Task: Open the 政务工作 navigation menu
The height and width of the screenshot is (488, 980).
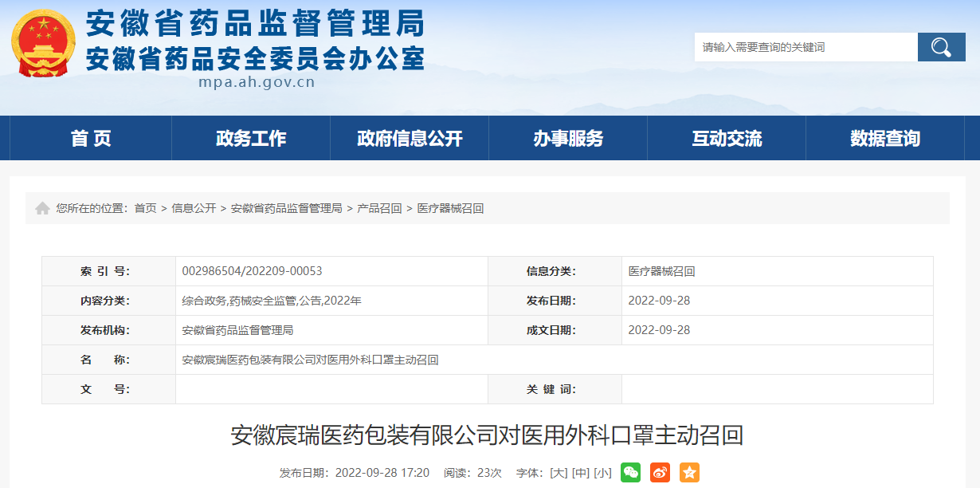Action: (x=251, y=138)
